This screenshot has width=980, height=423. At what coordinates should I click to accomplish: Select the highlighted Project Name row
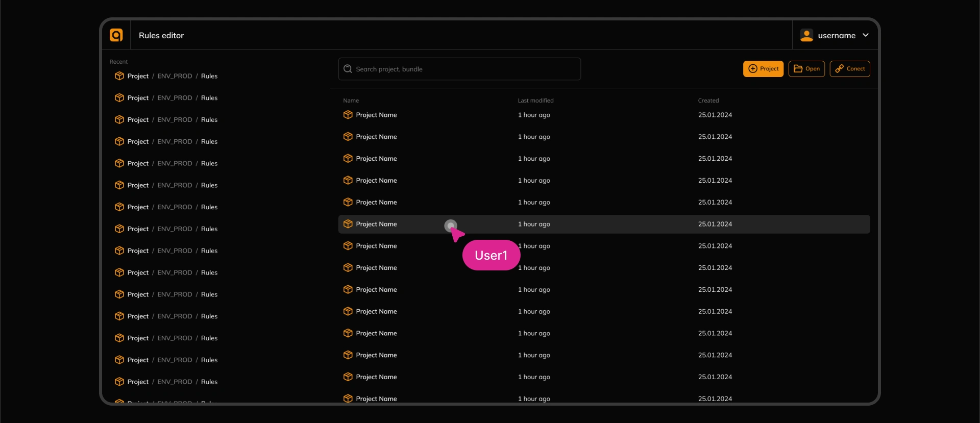tap(604, 224)
